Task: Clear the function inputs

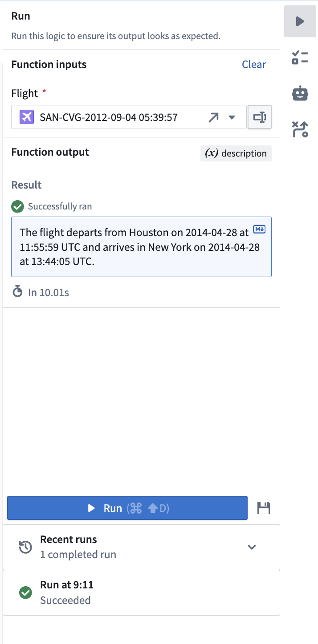Action: pos(254,64)
